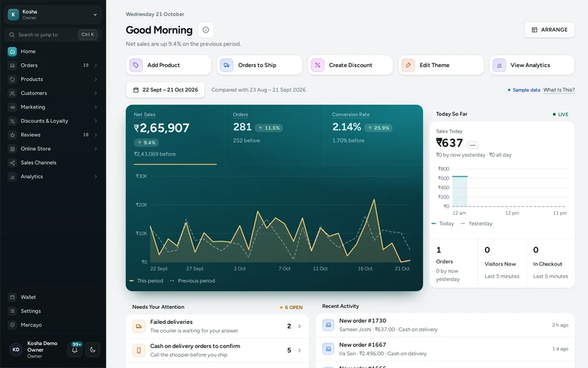Click the search magnifier icon
This screenshot has height=368, width=588.
click(12, 35)
